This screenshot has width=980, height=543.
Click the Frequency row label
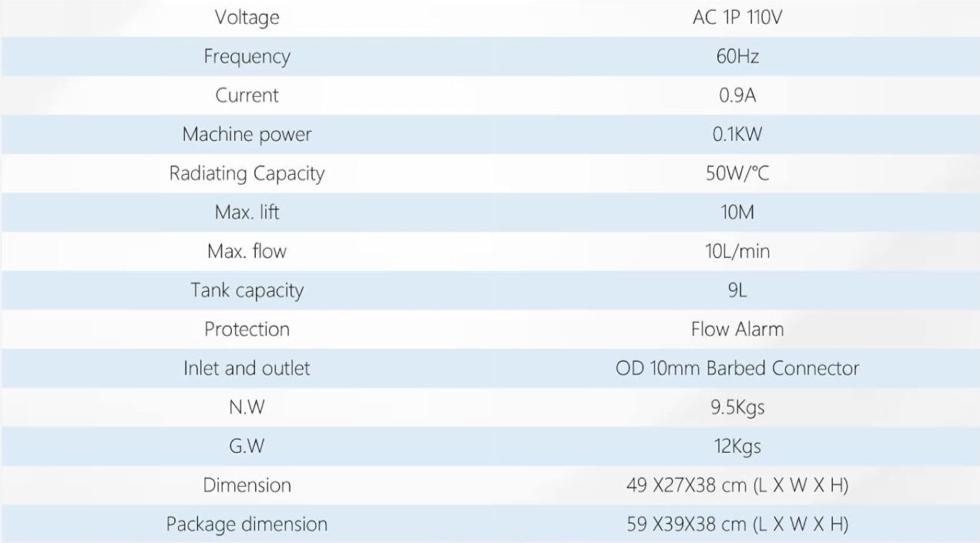point(247,56)
